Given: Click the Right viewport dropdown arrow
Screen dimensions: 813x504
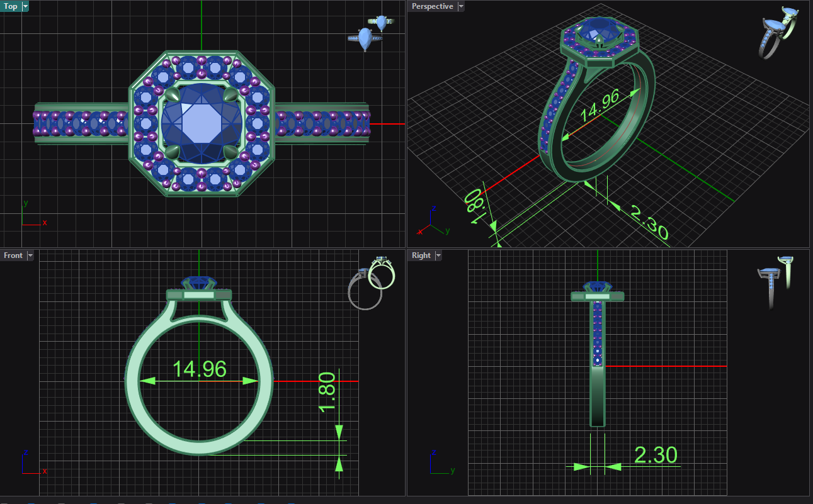Looking at the screenshot, I should [x=438, y=255].
